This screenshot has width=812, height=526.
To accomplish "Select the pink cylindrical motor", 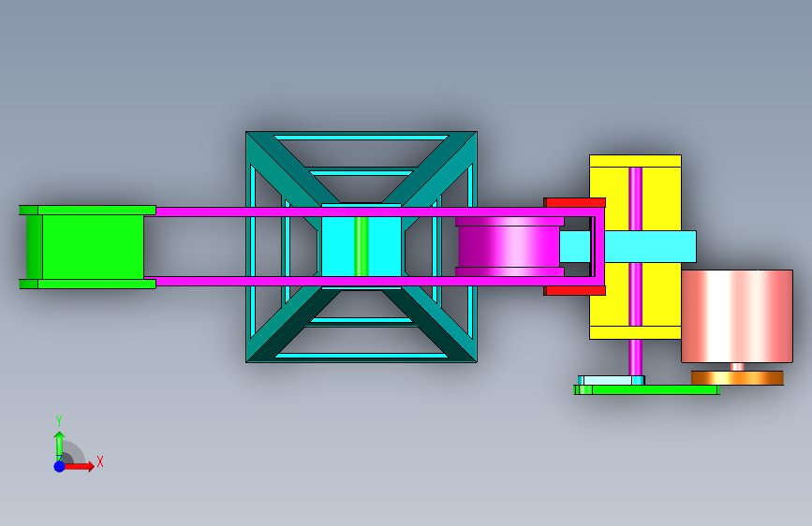I will [737, 315].
